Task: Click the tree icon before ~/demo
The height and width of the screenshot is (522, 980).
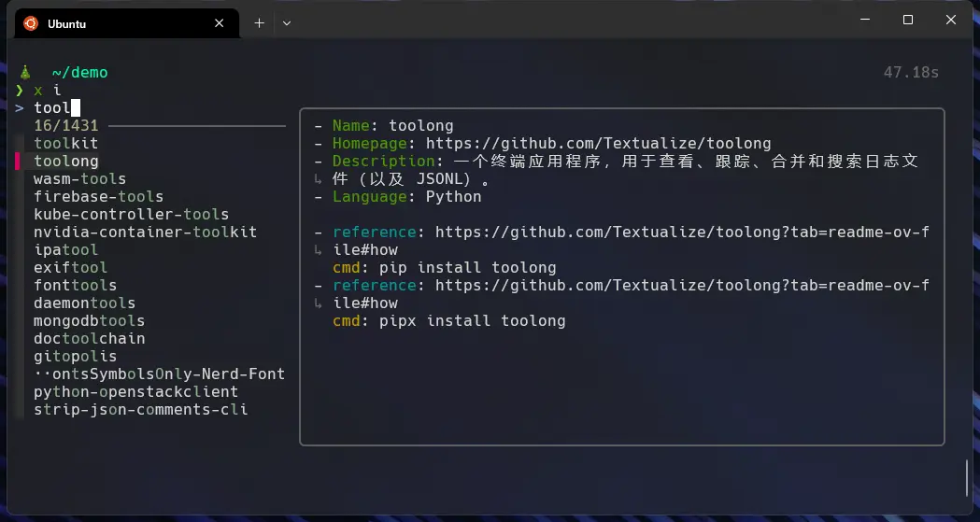Action: pyautogui.click(x=25, y=73)
